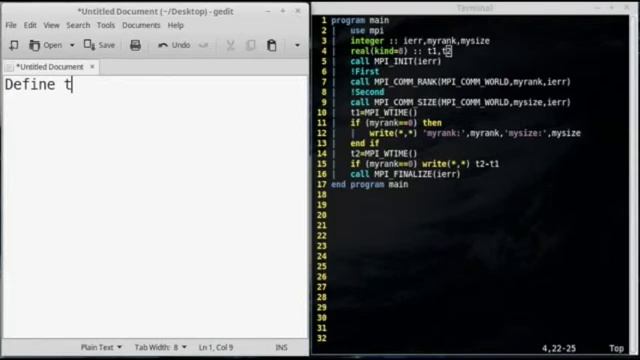The image size is (640, 360).
Task: Click the Redo arrow icon
Action: [203, 45]
